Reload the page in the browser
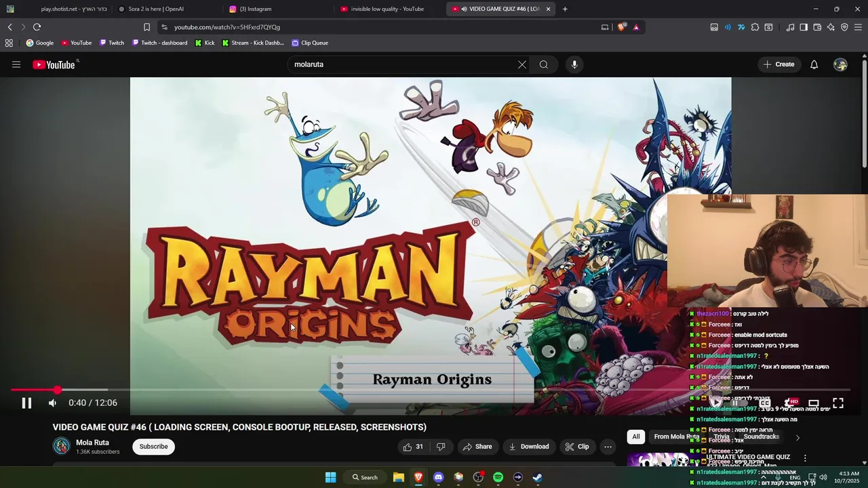This screenshot has width=868, height=488. pyautogui.click(x=37, y=27)
